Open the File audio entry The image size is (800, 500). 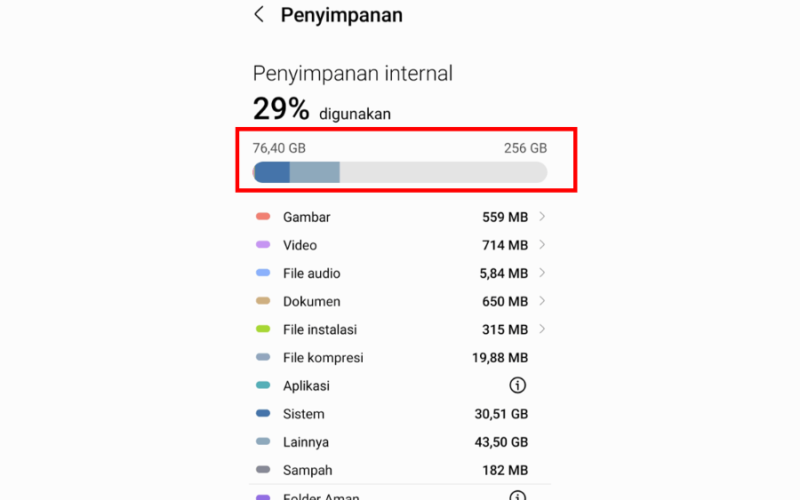point(400,273)
